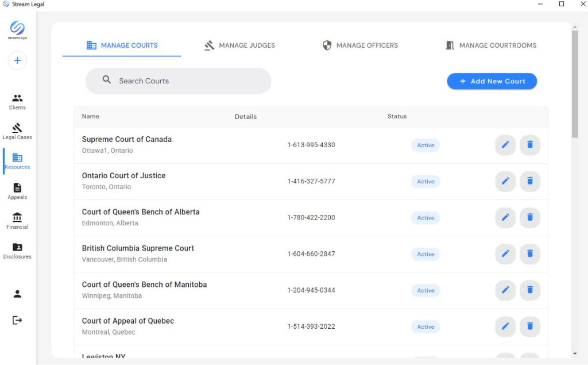Select Court of Queen's Bench of Alberta name
588x365 pixels.
(x=141, y=212)
